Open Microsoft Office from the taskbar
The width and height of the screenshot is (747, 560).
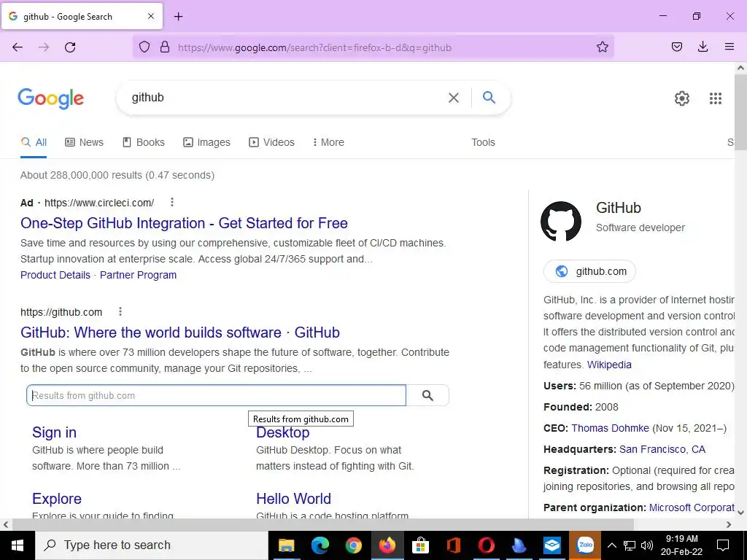tap(453, 545)
